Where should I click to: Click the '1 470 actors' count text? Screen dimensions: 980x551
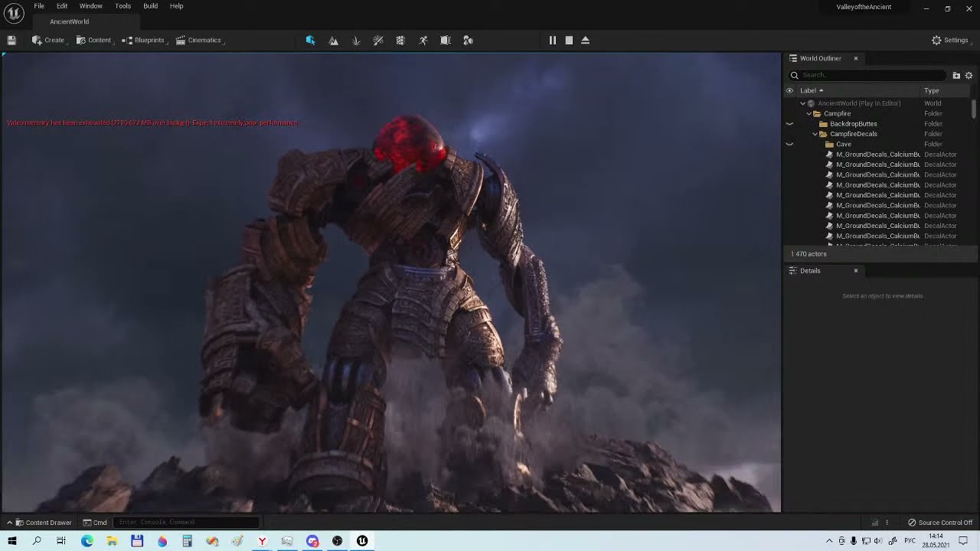[808, 254]
